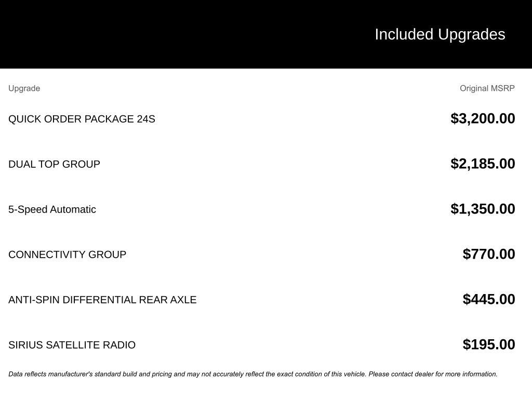
Task: Select the Original MSRP column header
Action: pos(487,88)
